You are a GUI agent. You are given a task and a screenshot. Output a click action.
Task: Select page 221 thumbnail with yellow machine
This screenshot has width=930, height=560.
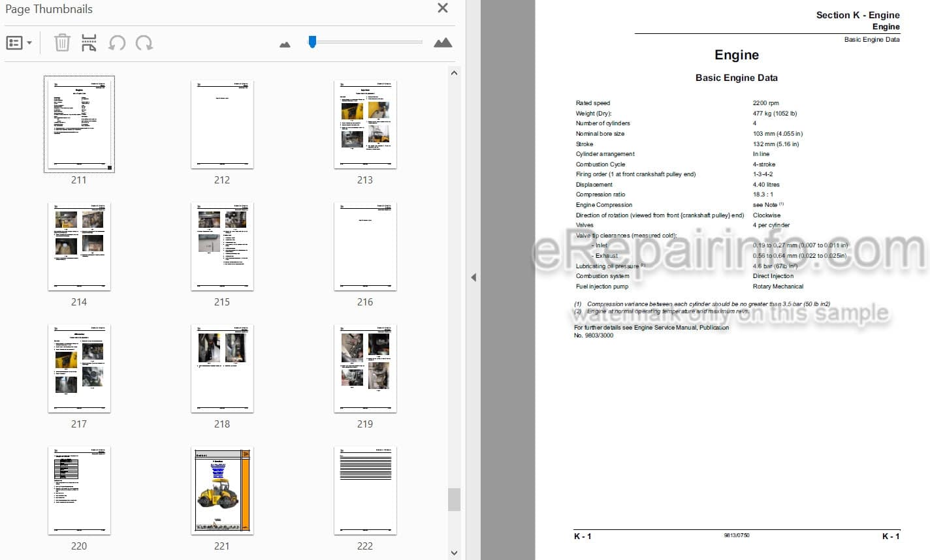pos(222,490)
